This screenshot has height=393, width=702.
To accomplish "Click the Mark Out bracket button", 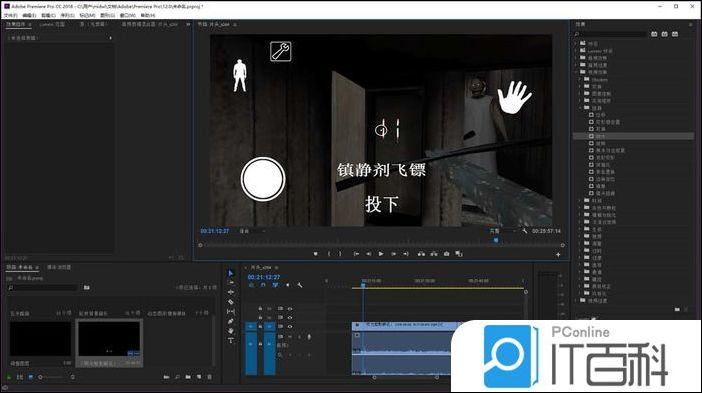I will click(340, 254).
